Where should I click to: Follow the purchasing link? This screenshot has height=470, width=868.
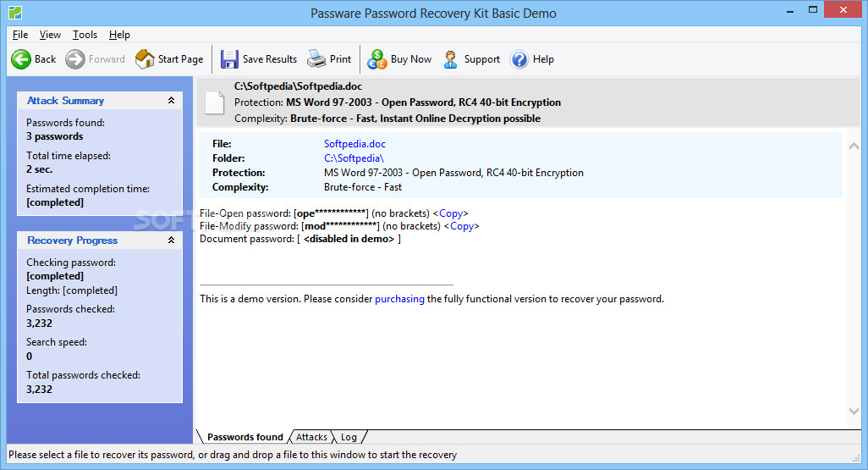[399, 299]
